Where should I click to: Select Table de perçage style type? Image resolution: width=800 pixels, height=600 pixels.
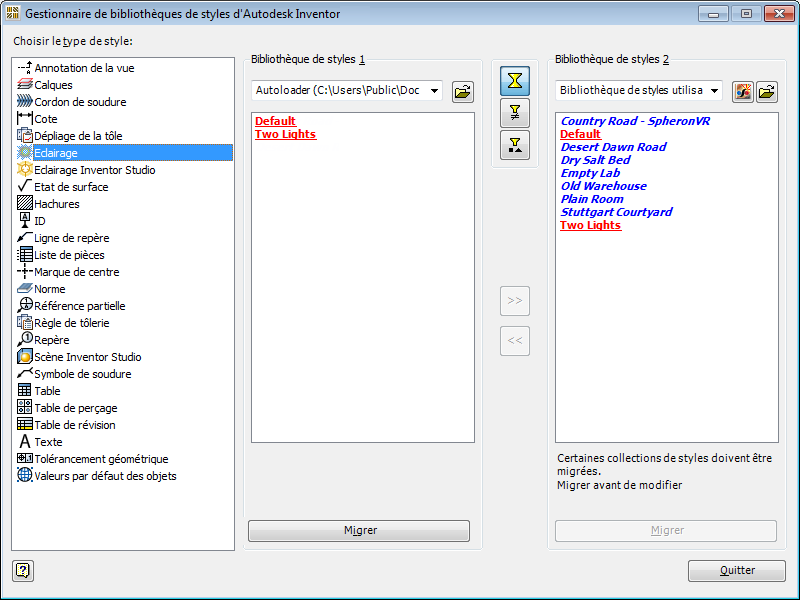point(67,408)
